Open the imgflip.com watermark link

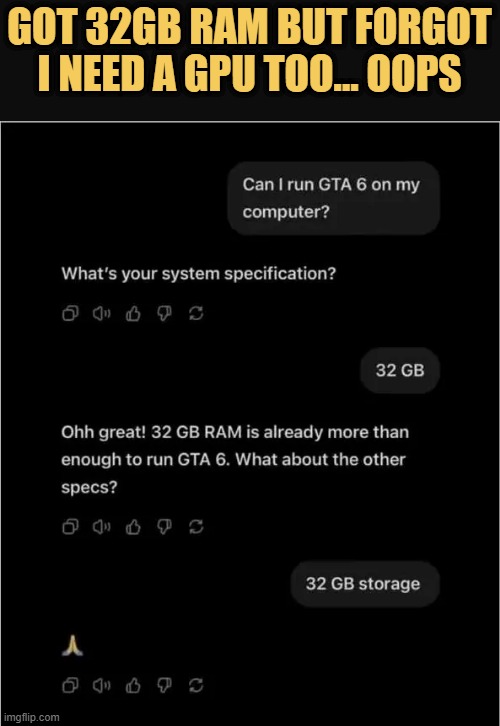[30, 717]
